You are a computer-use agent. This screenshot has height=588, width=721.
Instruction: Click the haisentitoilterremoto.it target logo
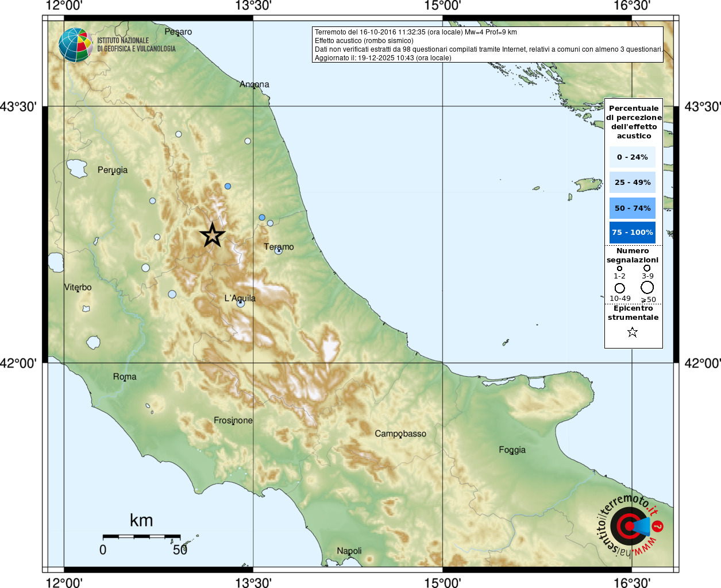point(630,526)
